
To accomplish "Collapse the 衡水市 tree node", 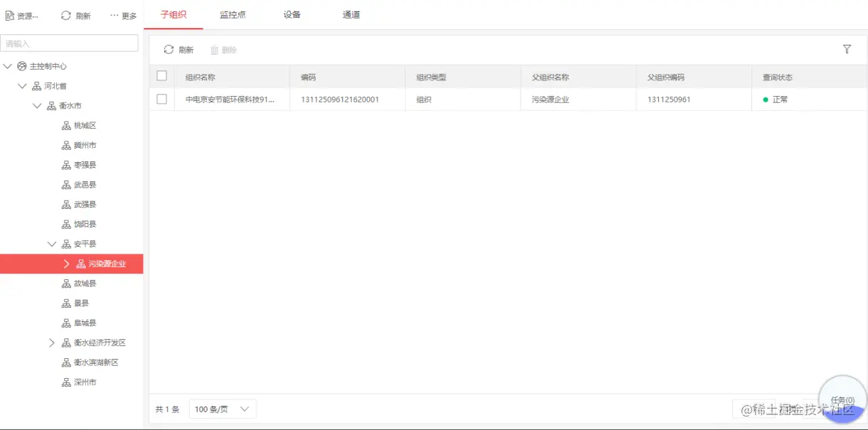I will tap(37, 106).
